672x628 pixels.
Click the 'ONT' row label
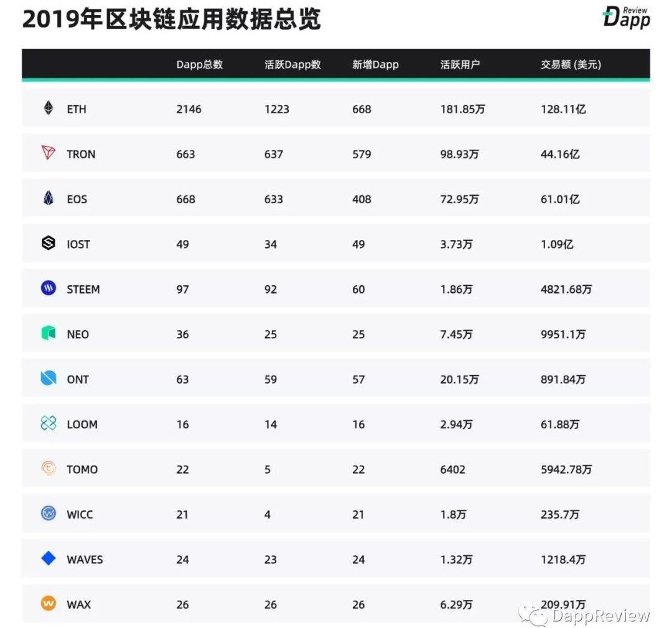coord(78,379)
